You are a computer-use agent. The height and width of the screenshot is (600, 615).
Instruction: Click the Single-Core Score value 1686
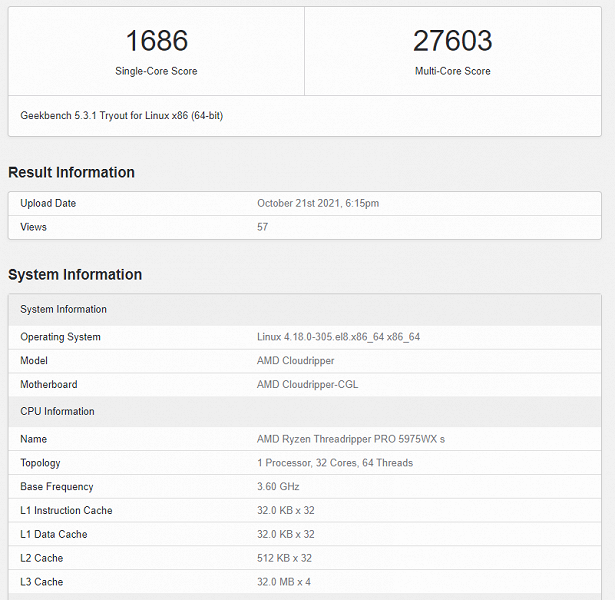156,41
